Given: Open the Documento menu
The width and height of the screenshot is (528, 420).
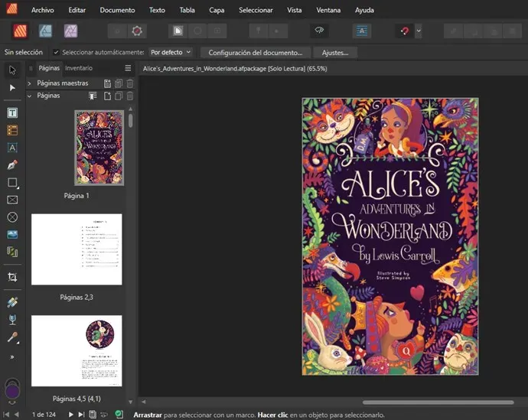Looking at the screenshot, I should point(117,10).
